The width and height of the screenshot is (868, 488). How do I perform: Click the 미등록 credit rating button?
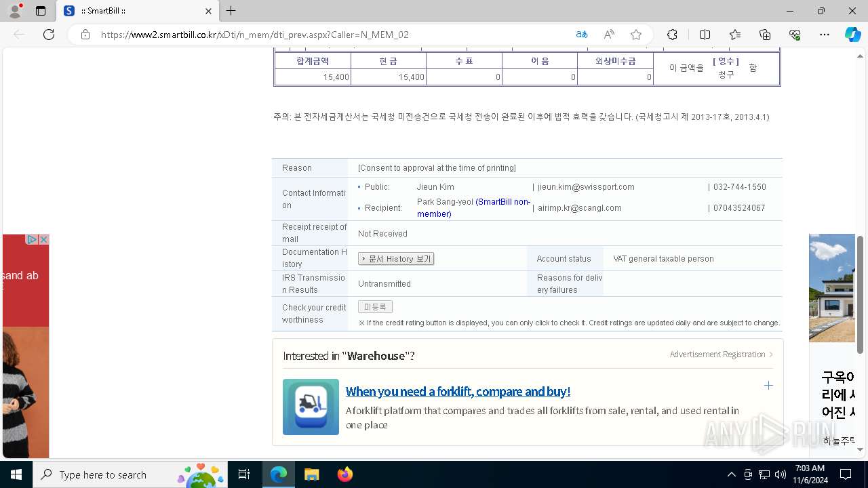click(375, 307)
